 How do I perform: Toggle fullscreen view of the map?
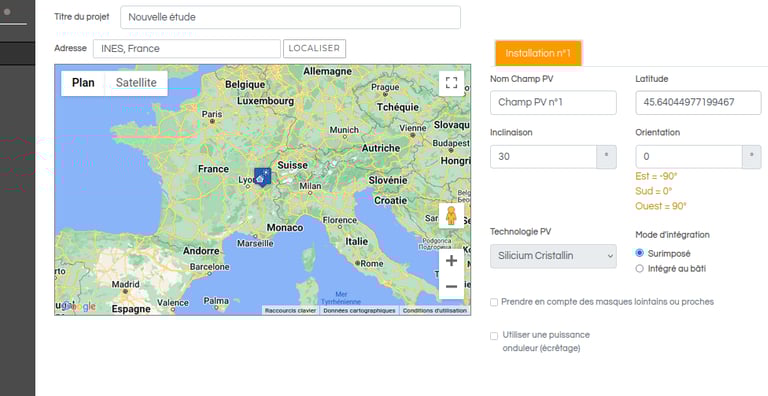click(x=451, y=82)
